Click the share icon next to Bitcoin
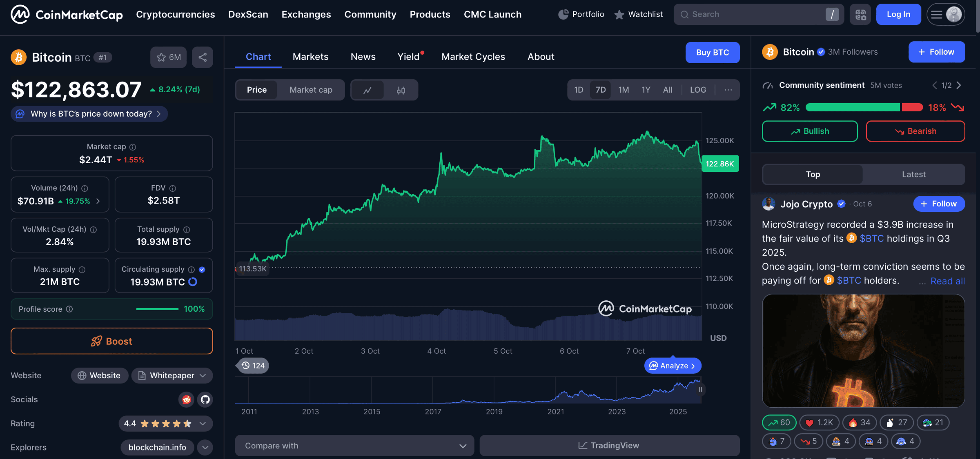This screenshot has height=459, width=980. pos(203,57)
